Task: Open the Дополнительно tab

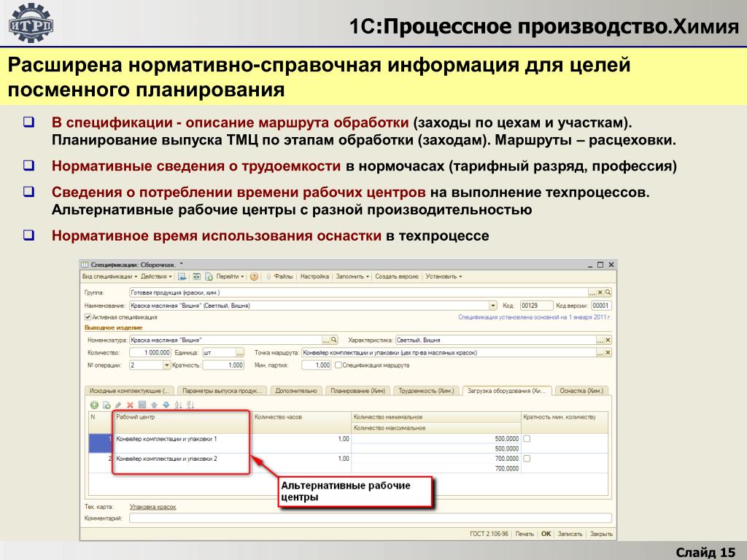Action: pyautogui.click(x=296, y=391)
